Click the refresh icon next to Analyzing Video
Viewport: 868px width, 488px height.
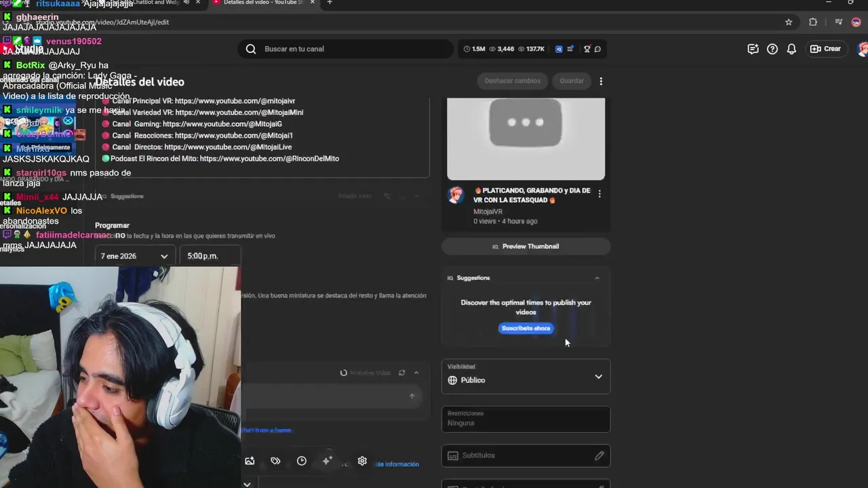point(401,373)
